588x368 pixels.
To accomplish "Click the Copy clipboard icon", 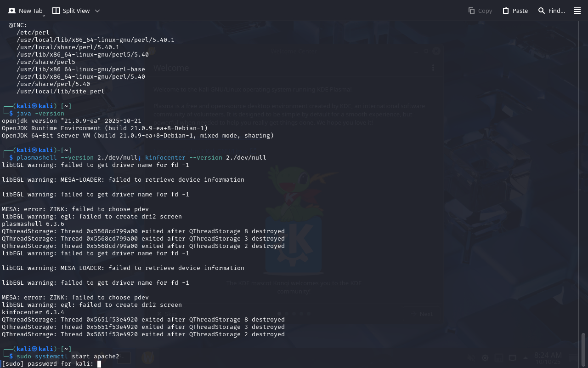I will [x=471, y=11].
